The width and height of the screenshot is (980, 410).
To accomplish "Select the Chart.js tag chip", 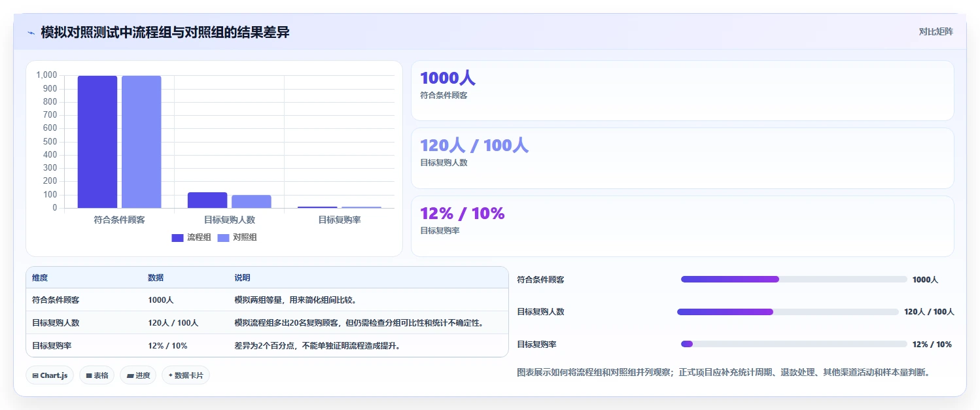I will click(50, 375).
